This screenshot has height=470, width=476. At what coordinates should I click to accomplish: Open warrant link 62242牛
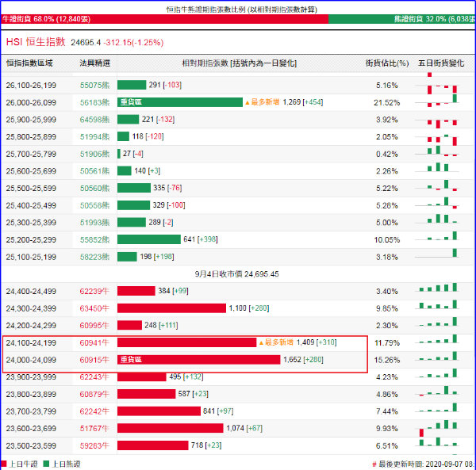94,411
